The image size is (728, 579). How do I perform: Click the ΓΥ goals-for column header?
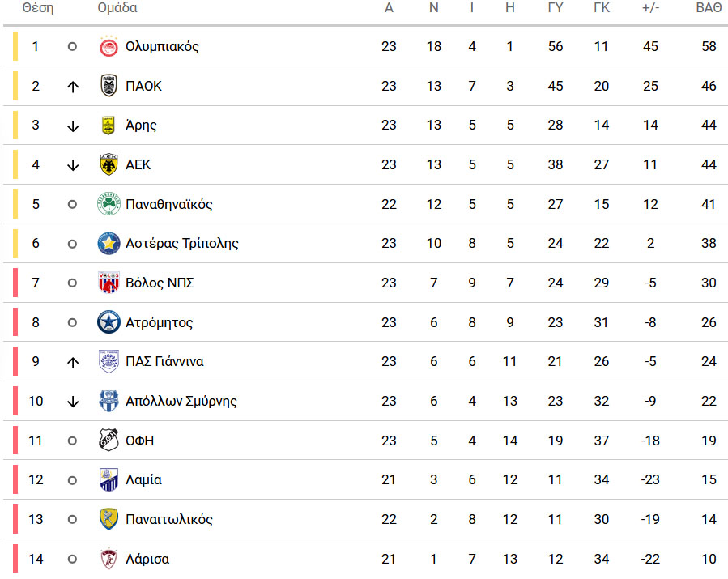pyautogui.click(x=556, y=8)
